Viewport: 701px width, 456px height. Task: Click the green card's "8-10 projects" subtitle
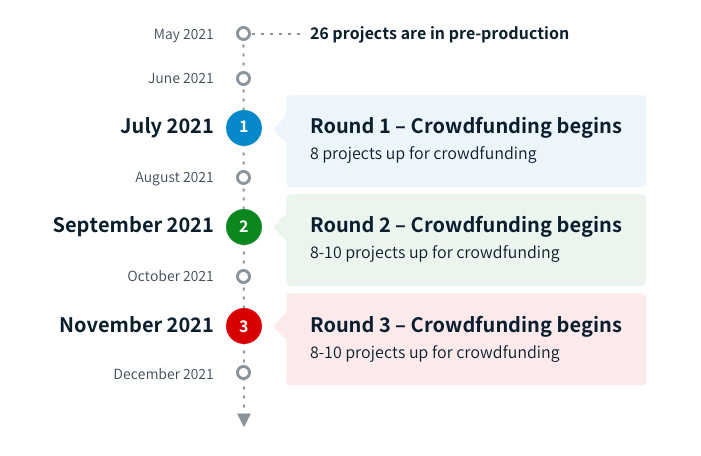click(435, 253)
